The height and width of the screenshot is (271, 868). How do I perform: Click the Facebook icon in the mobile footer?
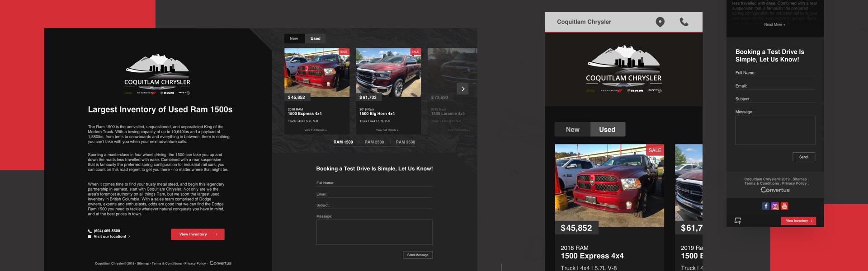(x=765, y=206)
